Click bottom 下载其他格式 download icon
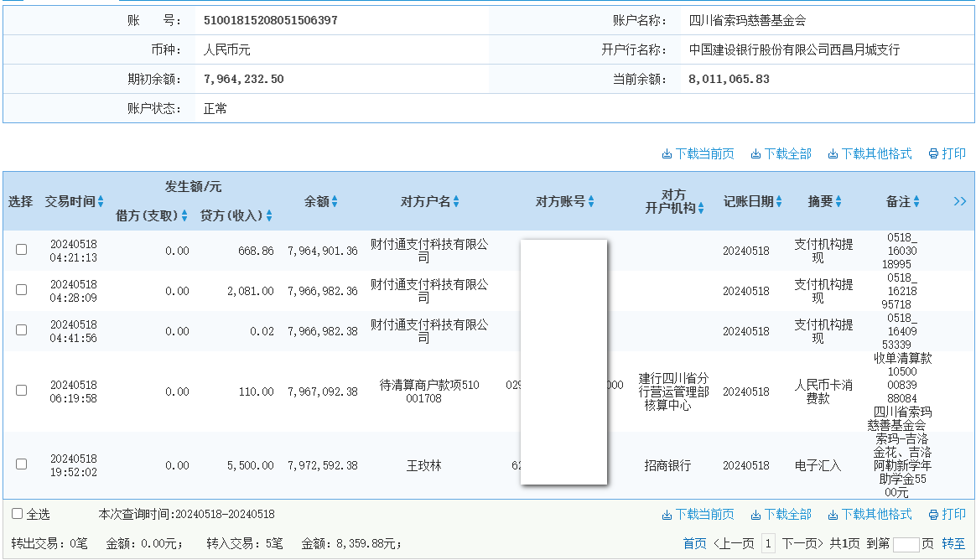The image size is (976, 560). coord(833,515)
